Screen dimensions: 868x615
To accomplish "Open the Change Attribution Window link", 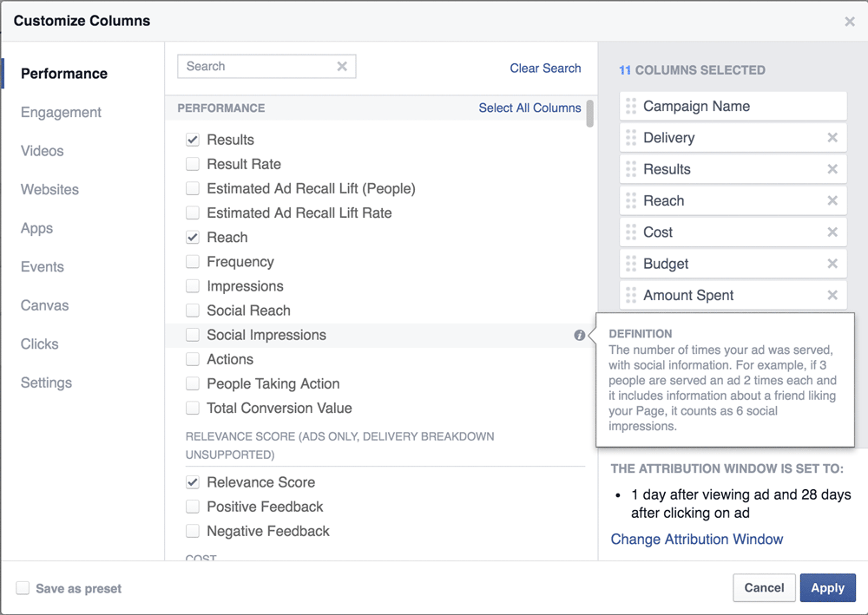I will point(697,540).
